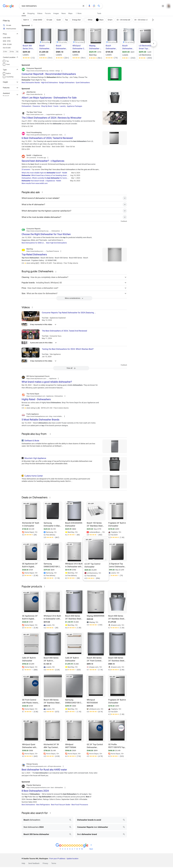Check the Countertop type checkbox
This screenshot has width=173, height=868.
click(4, 77)
